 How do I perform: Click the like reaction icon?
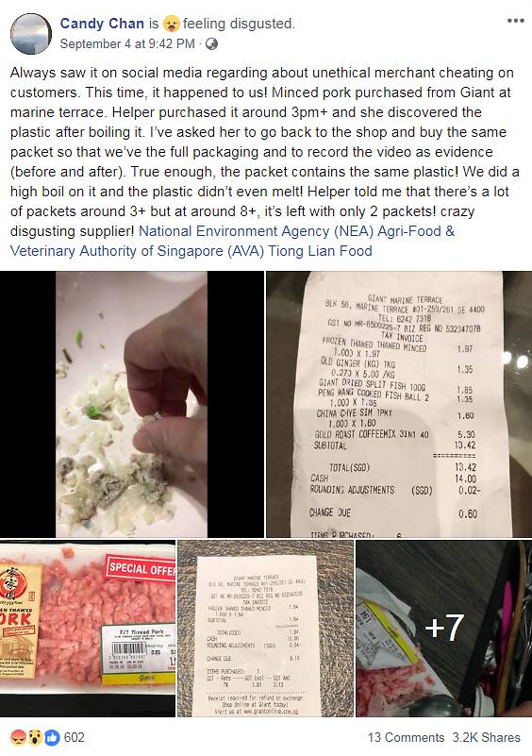pyautogui.click(x=52, y=737)
